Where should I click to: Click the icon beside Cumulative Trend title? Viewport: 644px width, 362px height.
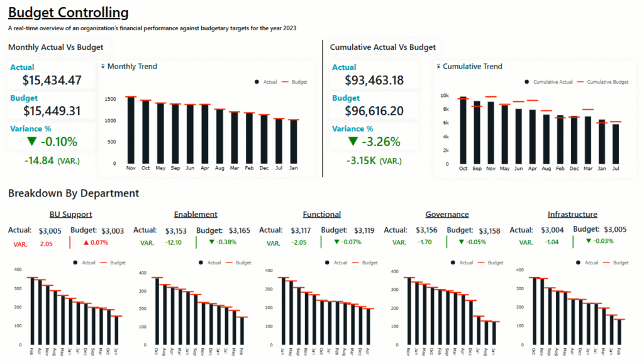438,66
